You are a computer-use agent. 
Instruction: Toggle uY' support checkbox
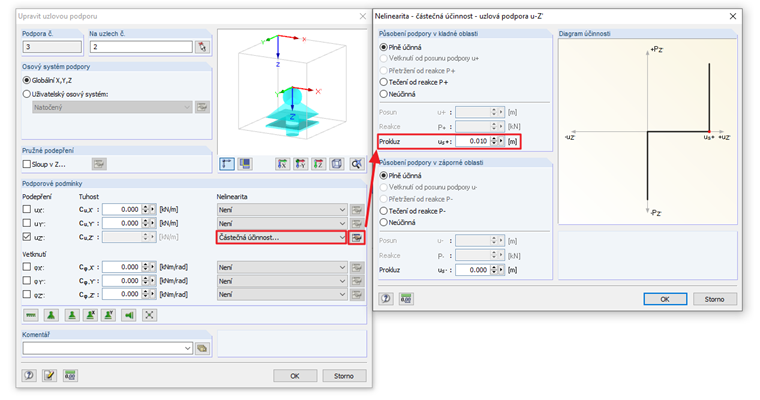pyautogui.click(x=27, y=223)
